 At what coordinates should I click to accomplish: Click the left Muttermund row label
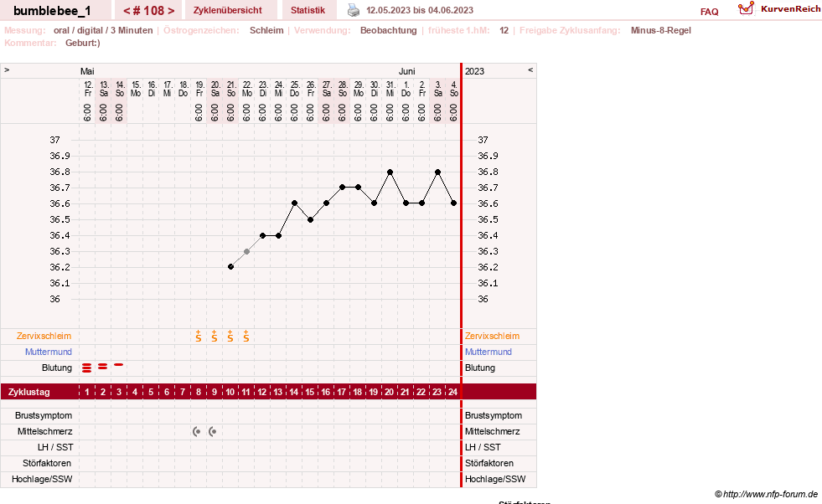pyautogui.click(x=49, y=352)
